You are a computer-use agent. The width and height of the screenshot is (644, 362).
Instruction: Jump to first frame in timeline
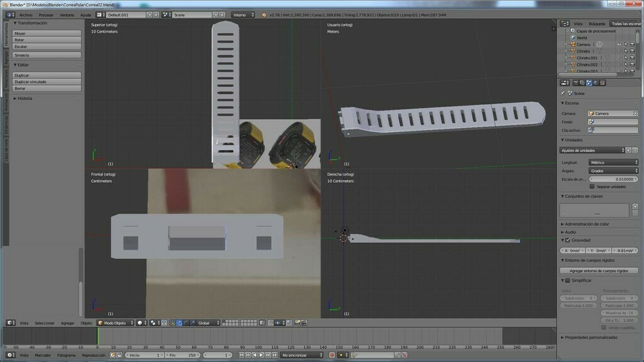pyautogui.click(x=241, y=355)
